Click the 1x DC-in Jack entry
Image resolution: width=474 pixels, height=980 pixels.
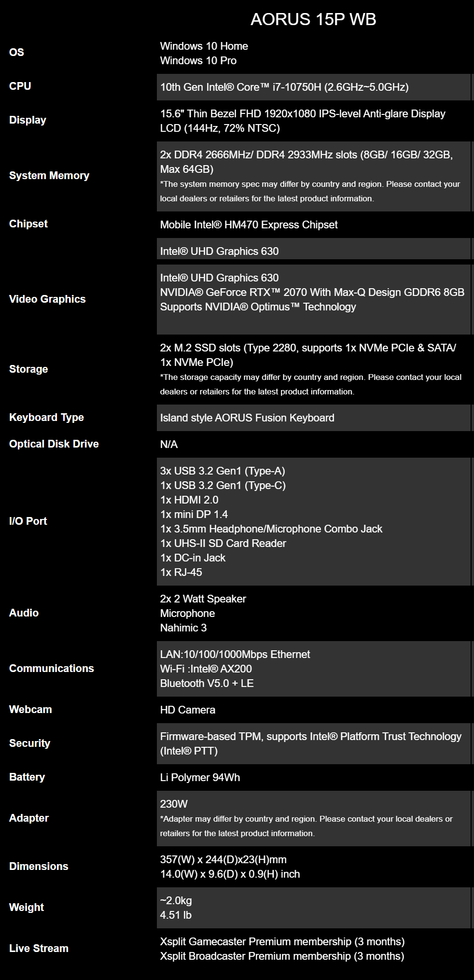pos(193,558)
